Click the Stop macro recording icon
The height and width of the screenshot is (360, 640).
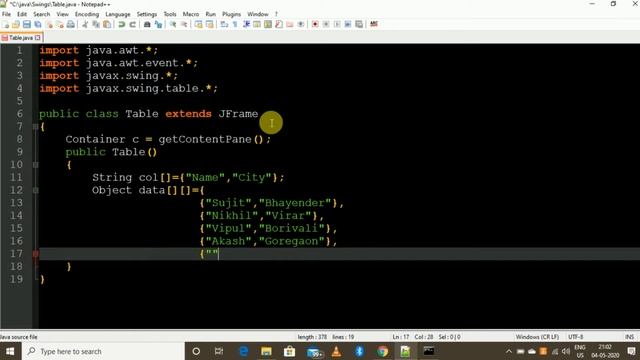coord(326,24)
